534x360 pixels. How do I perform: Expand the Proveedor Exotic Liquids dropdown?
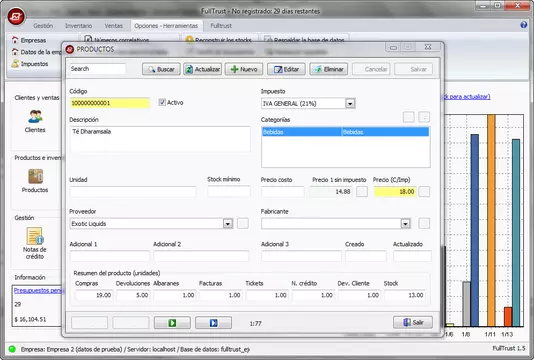(228, 224)
